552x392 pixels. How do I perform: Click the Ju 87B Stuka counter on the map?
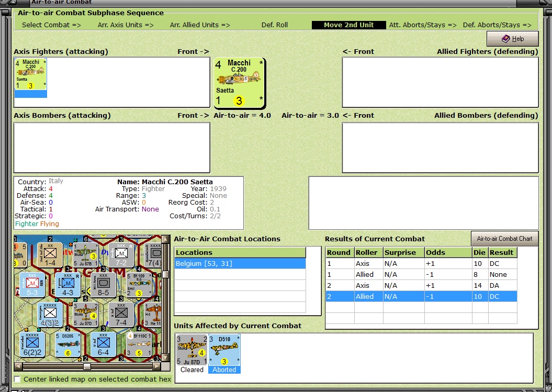85,254
